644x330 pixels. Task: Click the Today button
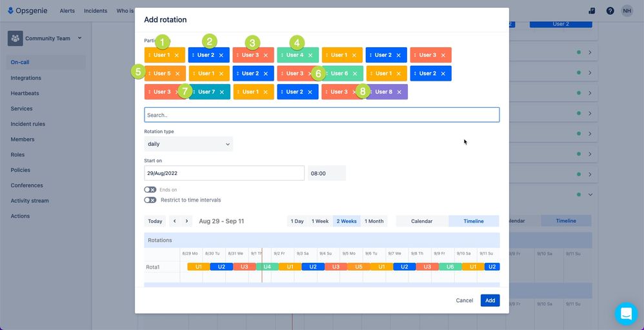point(155,221)
